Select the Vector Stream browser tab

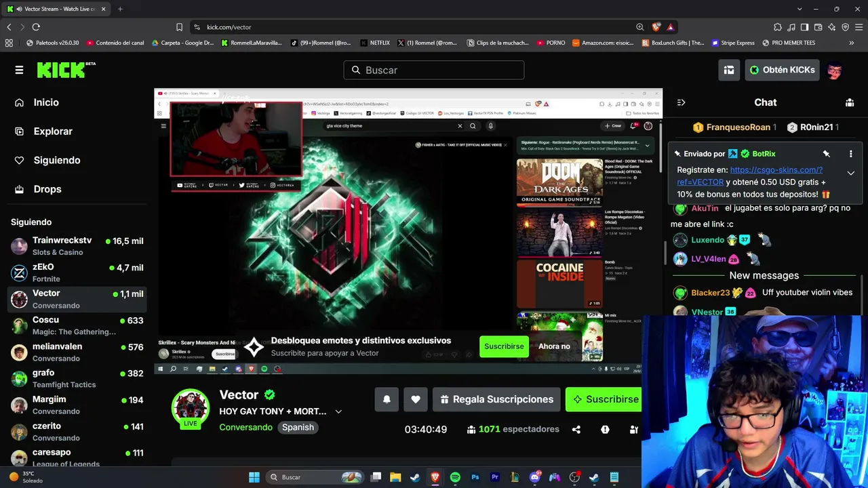(56, 9)
